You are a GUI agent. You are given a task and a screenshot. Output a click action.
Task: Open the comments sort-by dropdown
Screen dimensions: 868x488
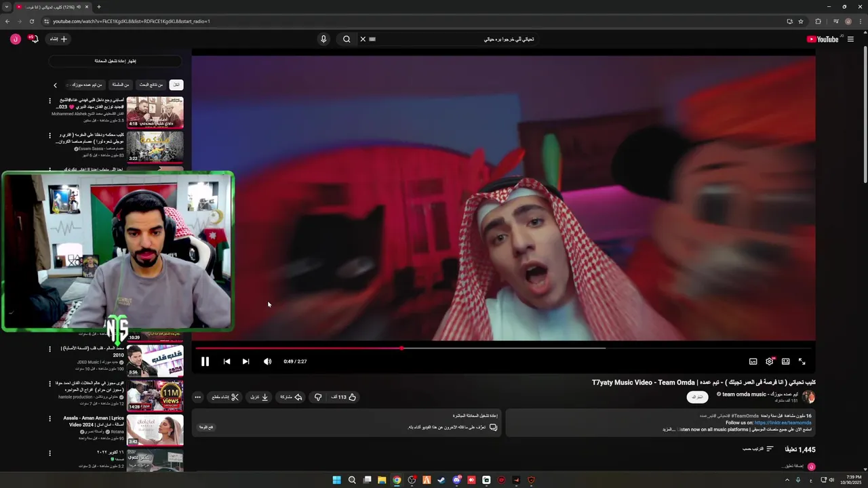click(757, 449)
